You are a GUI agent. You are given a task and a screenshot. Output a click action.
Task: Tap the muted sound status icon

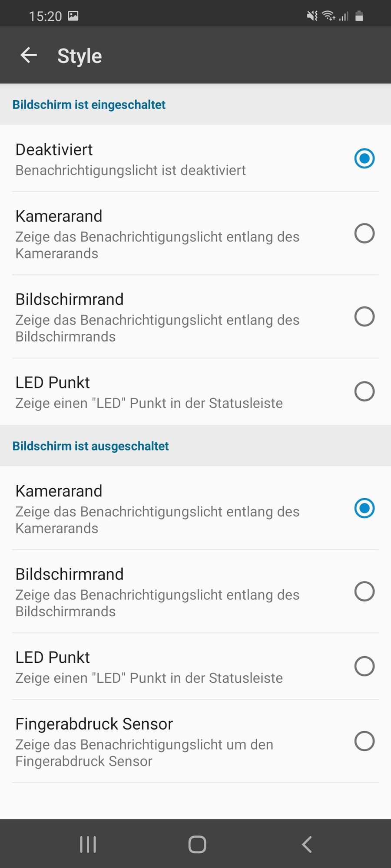tap(312, 16)
